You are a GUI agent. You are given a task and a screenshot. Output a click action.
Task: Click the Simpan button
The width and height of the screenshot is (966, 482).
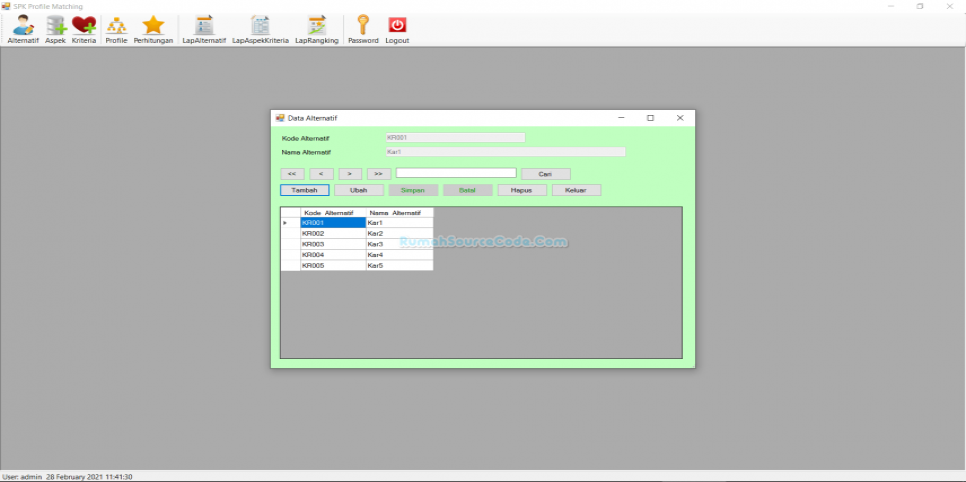point(413,190)
